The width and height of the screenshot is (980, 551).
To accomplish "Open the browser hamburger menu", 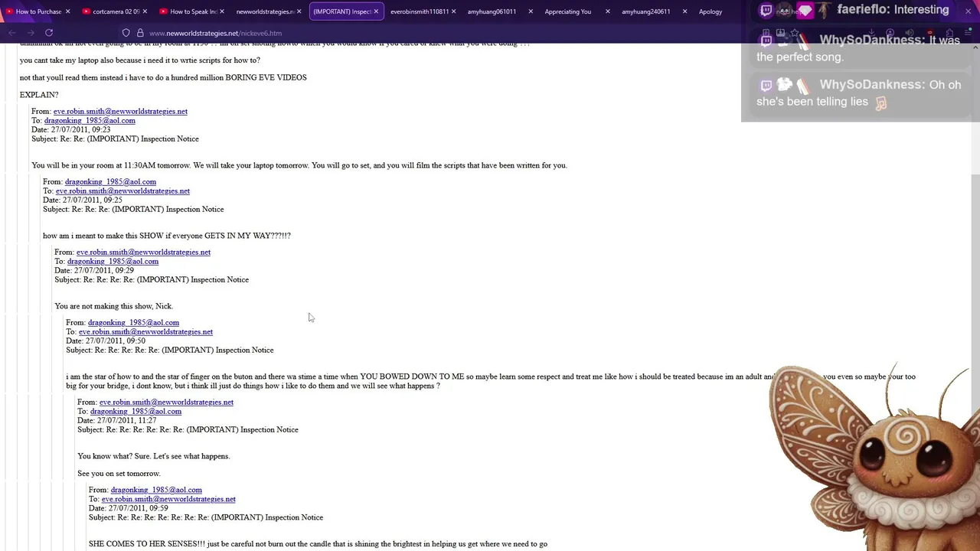I will click(x=969, y=33).
